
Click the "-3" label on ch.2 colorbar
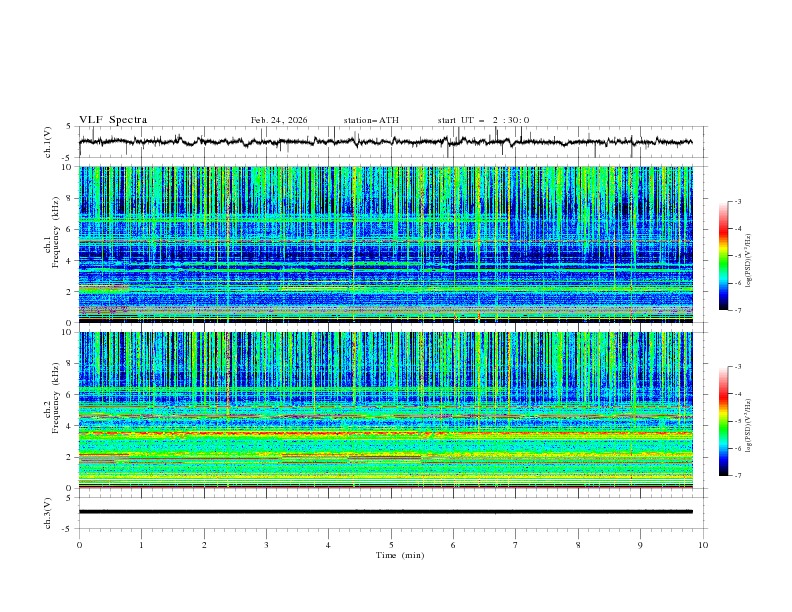[x=737, y=367]
